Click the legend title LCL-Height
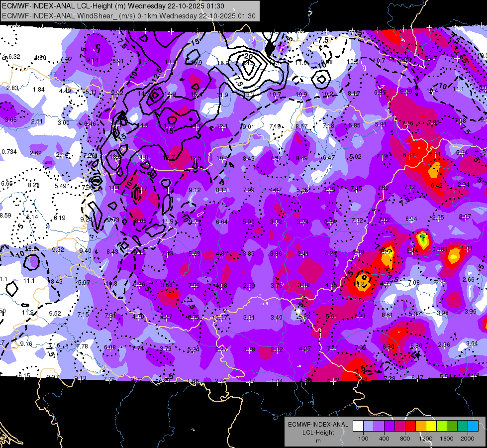 tap(318, 433)
